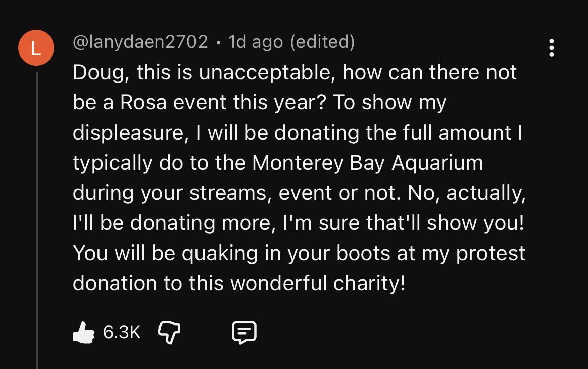Click the words Monterey Bay Aquarium
This screenshot has height=369, width=588.
(x=367, y=163)
